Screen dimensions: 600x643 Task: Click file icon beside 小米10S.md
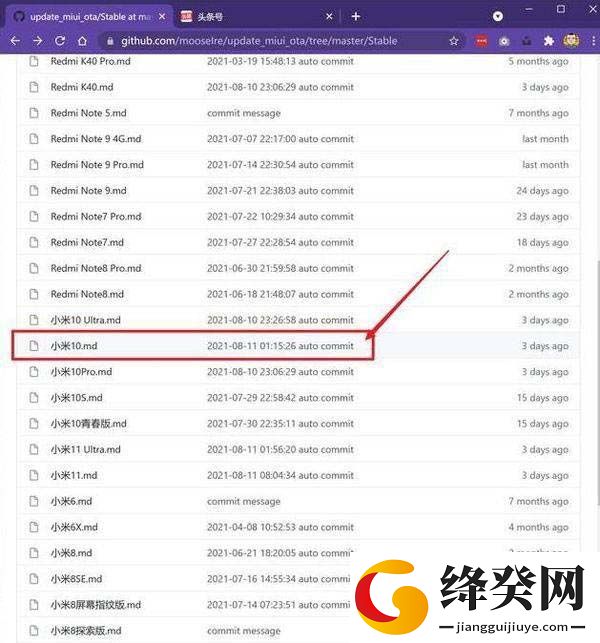point(34,397)
